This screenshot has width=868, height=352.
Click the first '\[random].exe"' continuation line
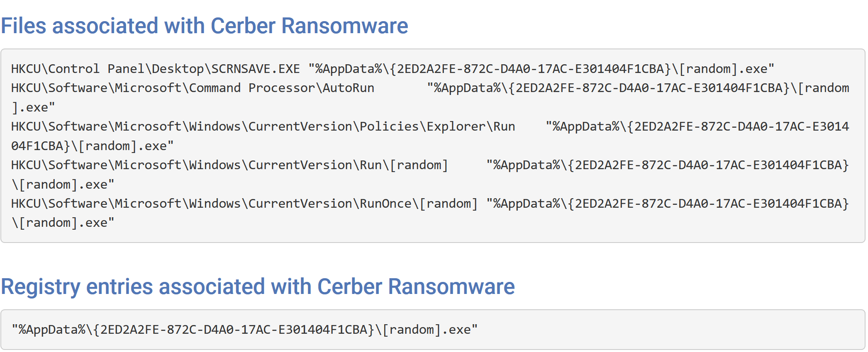(x=63, y=184)
